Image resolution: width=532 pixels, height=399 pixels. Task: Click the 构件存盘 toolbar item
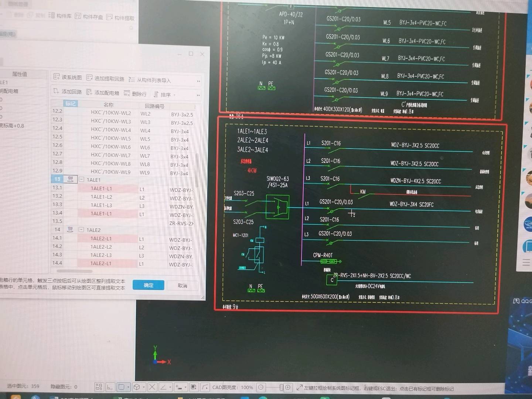[x=89, y=16]
